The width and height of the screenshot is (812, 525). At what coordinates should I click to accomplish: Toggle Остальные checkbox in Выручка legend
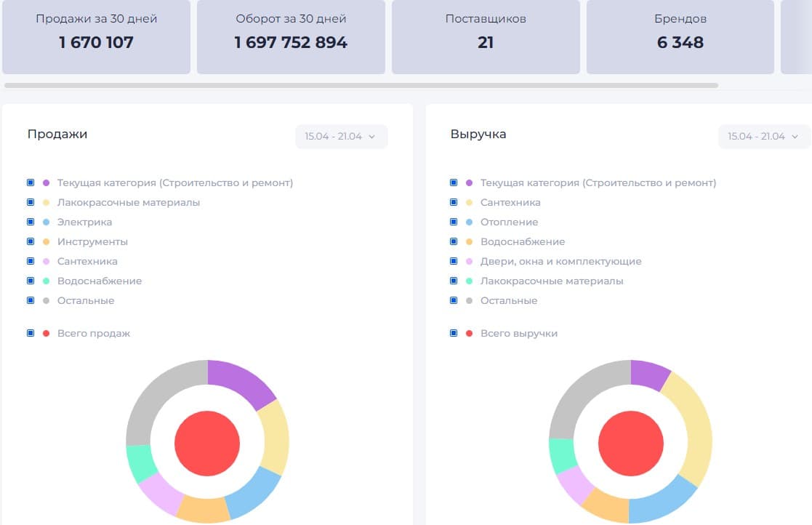454,301
